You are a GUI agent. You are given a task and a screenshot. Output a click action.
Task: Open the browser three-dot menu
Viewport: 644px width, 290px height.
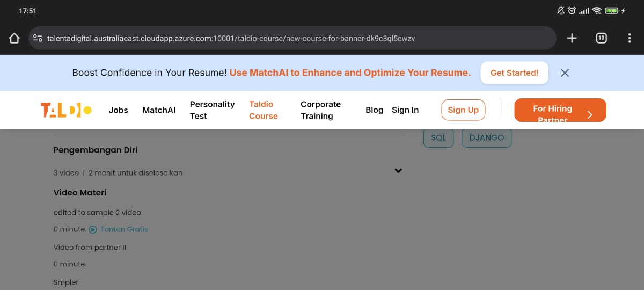pos(630,38)
